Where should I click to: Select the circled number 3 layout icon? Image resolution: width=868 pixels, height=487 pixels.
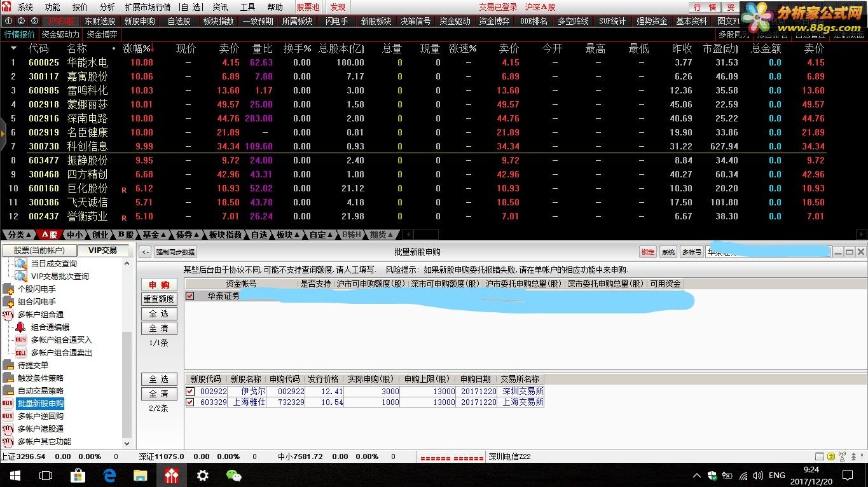[x=34, y=21]
